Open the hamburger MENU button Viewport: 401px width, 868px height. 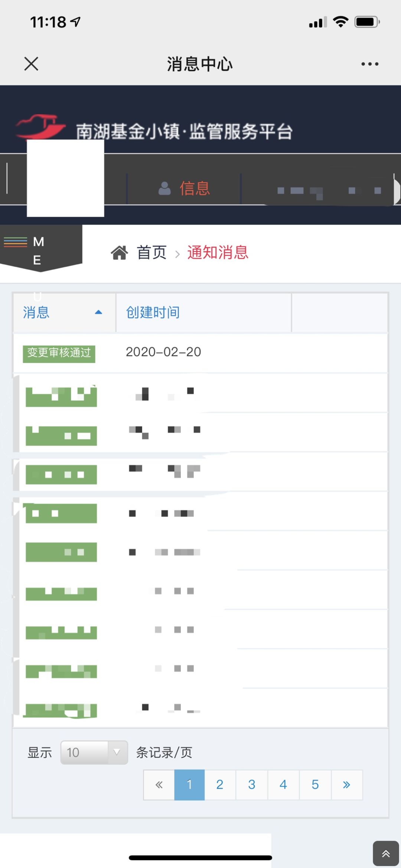16,242
